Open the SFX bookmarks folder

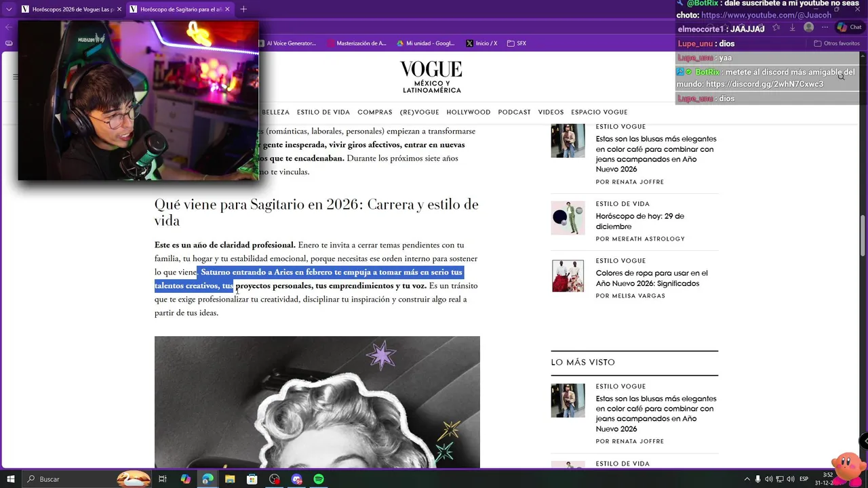pyautogui.click(x=516, y=43)
